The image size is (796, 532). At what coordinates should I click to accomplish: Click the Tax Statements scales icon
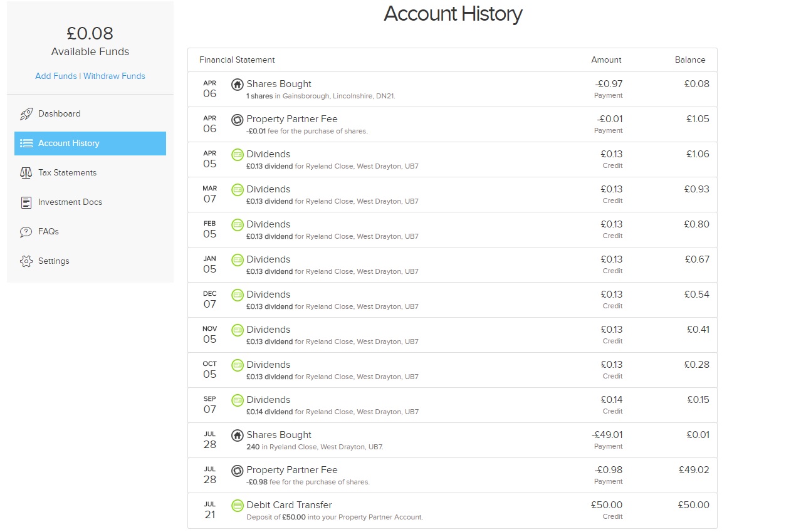[26, 173]
